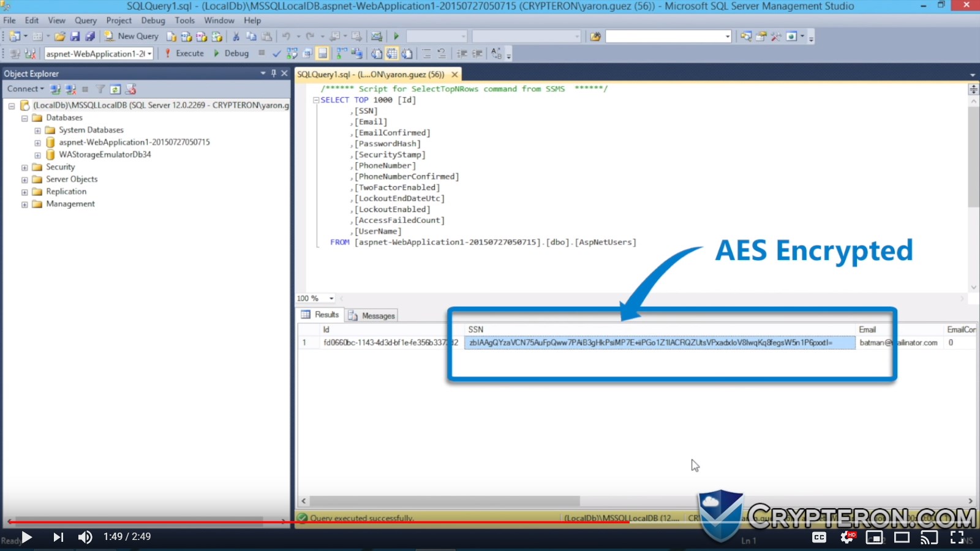The image size is (980, 551).
Task: Expand aspnet-WebApplication1 database node
Action: click(37, 143)
